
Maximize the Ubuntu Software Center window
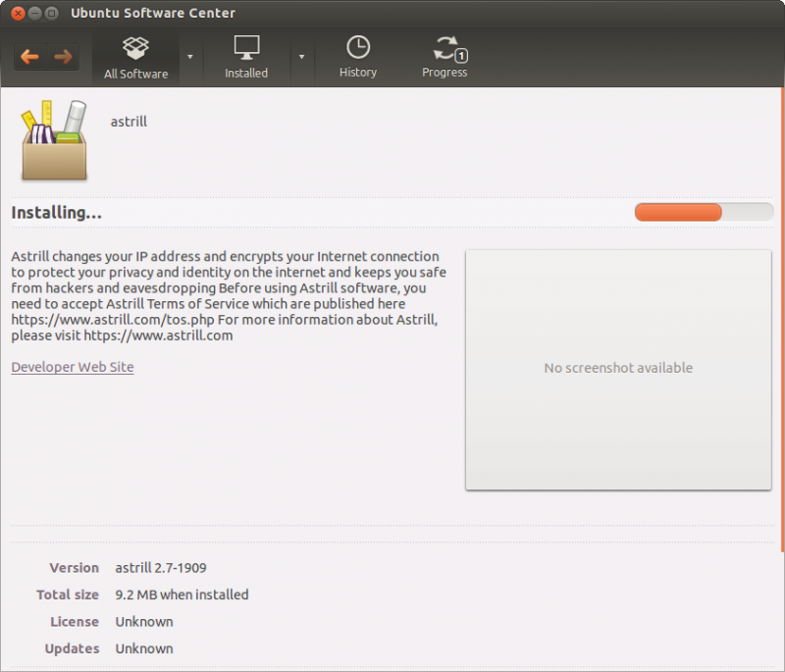point(52,13)
